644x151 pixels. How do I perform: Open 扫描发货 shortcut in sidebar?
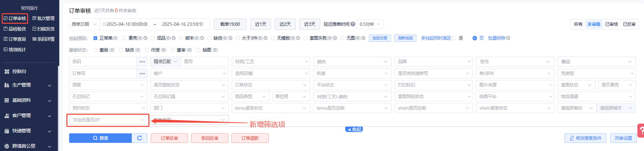43,29
